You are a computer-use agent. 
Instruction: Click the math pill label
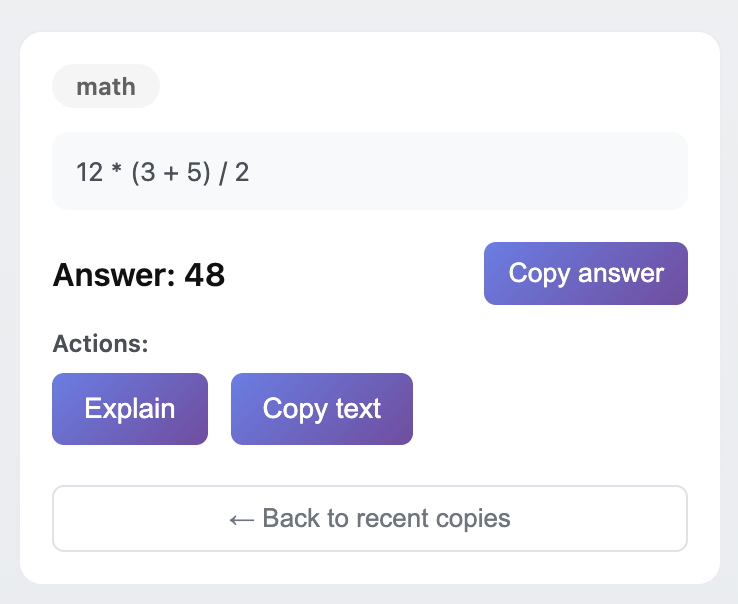[x=106, y=86]
